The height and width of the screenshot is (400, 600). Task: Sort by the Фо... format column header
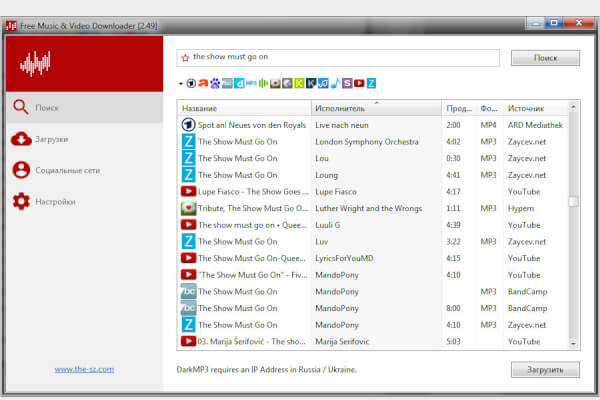point(489,108)
